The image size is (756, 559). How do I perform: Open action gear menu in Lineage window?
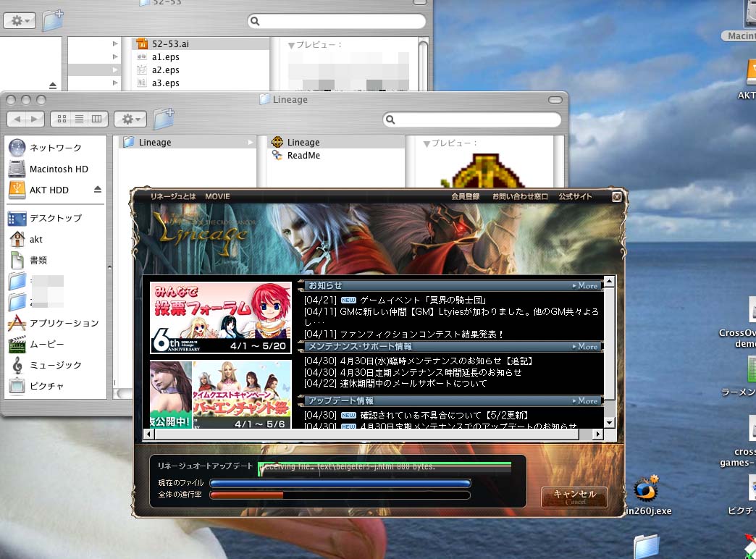click(x=130, y=119)
